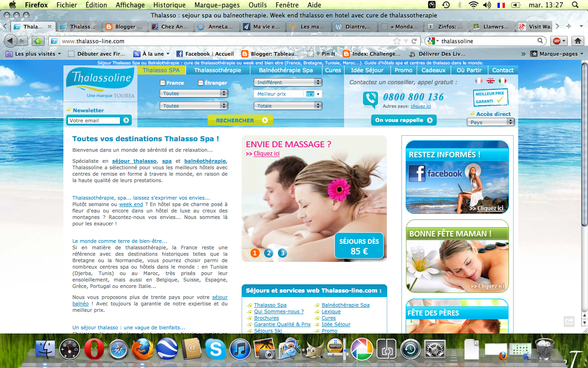This screenshot has width=588, height=368.
Task: Show more bookmarks with the chevron
Action: click(x=523, y=54)
